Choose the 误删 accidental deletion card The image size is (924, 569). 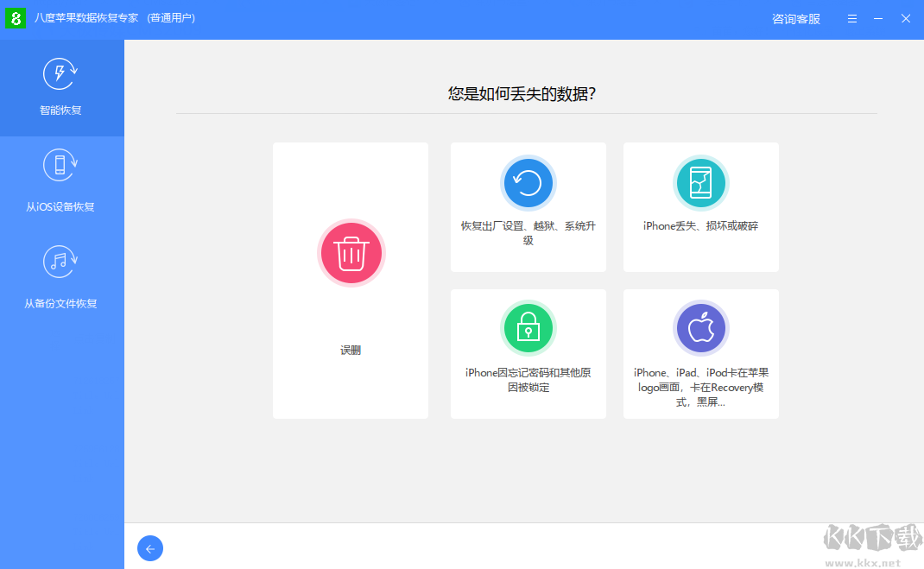click(351, 280)
